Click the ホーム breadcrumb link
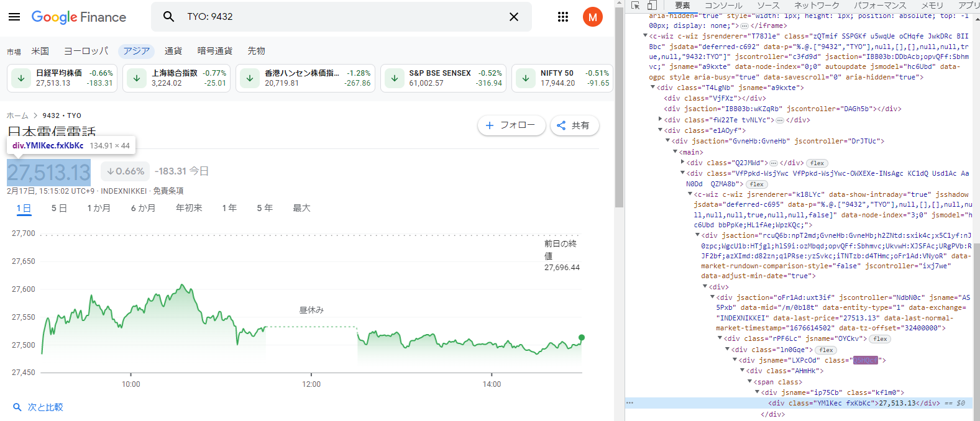Screen dimensions: 980x421 [x=17, y=115]
